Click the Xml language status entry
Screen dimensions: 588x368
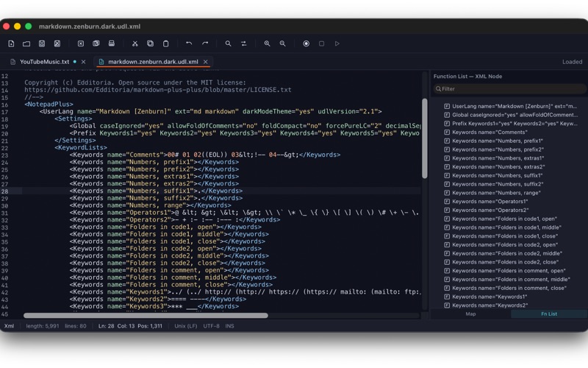[x=9, y=326]
